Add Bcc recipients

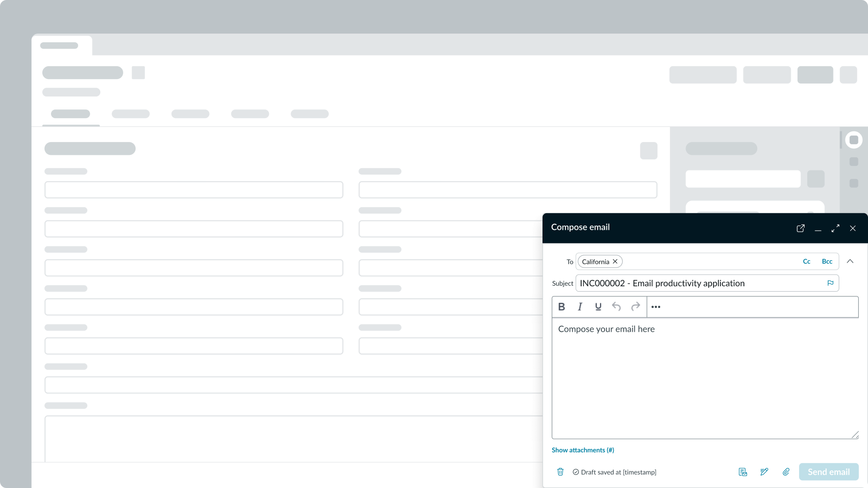point(827,261)
